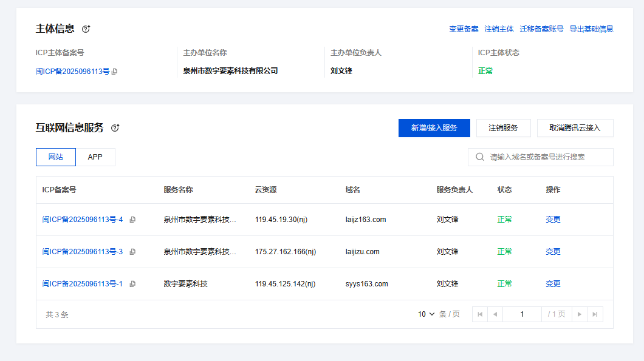Open record link 闽ICP备2025096113号-4
Image resolution: width=644 pixels, height=361 pixels.
pyautogui.click(x=83, y=220)
